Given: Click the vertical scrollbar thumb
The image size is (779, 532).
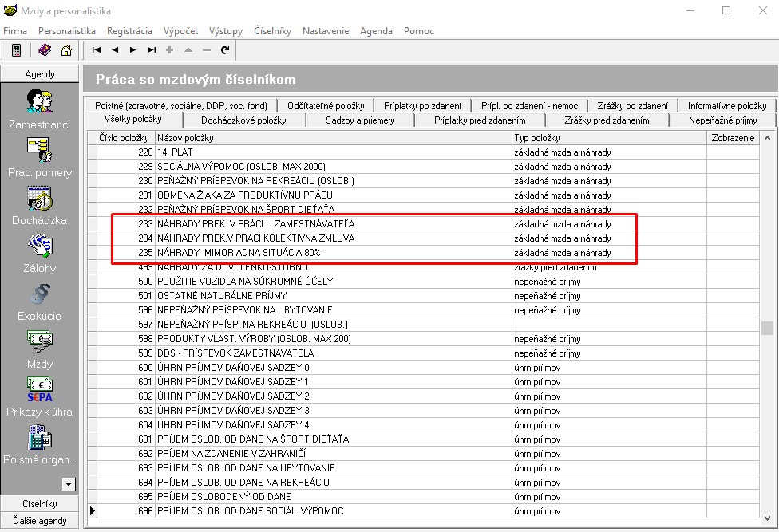Looking at the screenshot, I should 767,328.
